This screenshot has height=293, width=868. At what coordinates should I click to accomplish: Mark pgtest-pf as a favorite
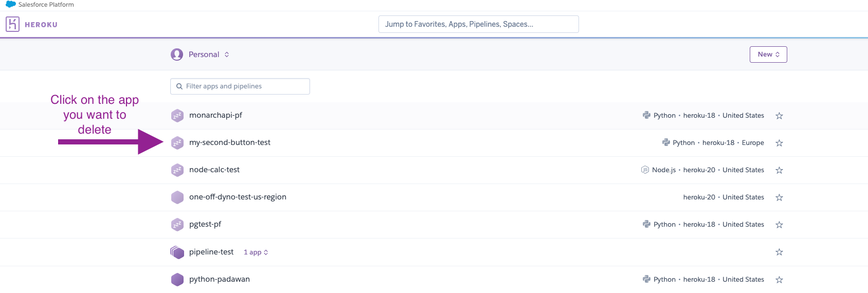[779, 225]
